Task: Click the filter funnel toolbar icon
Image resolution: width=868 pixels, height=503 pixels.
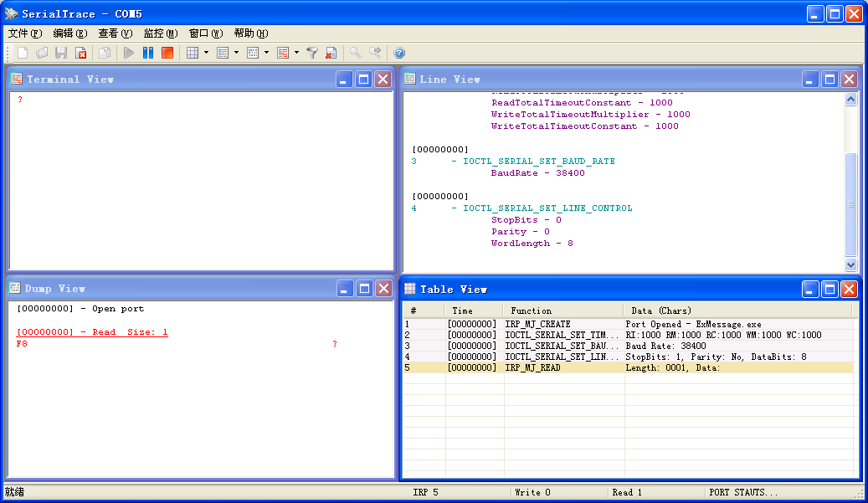Action: (311, 53)
